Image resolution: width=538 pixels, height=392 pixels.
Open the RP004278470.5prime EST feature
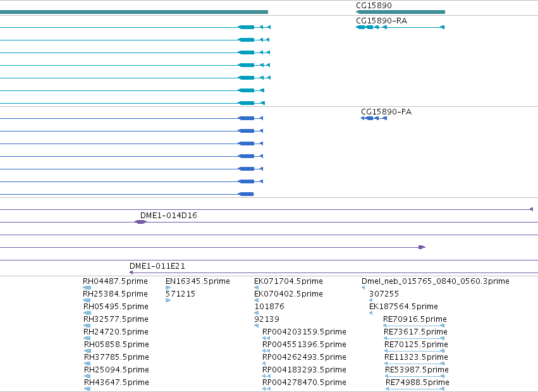point(266,389)
